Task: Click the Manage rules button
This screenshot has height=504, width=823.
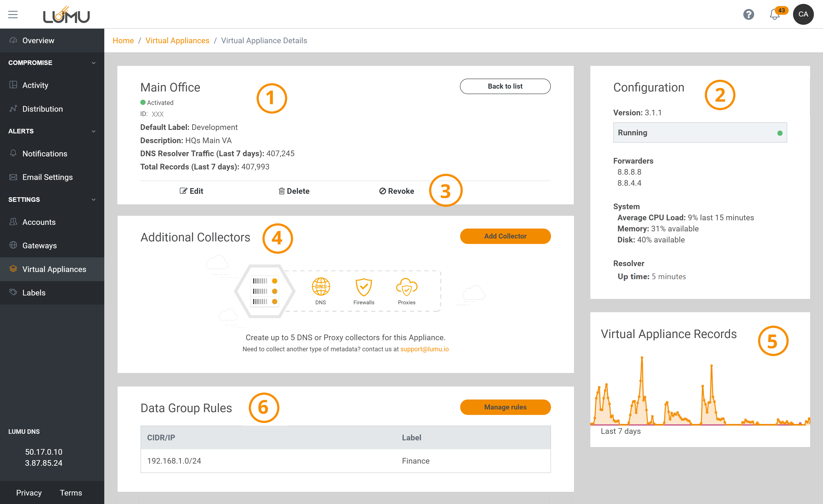Action: pos(505,407)
